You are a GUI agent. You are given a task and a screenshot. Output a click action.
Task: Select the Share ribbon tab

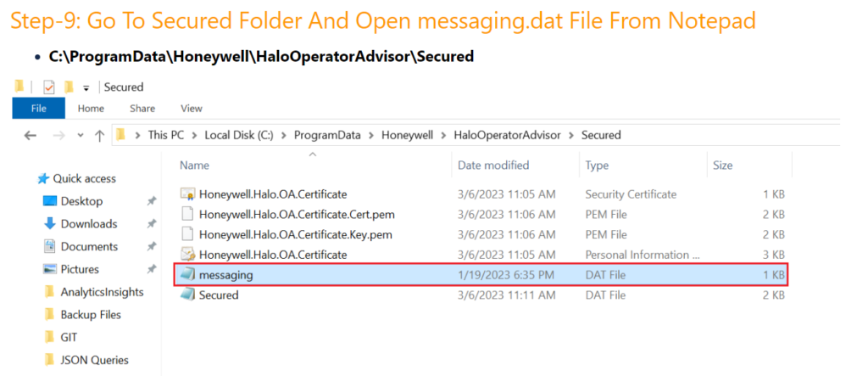coord(142,108)
